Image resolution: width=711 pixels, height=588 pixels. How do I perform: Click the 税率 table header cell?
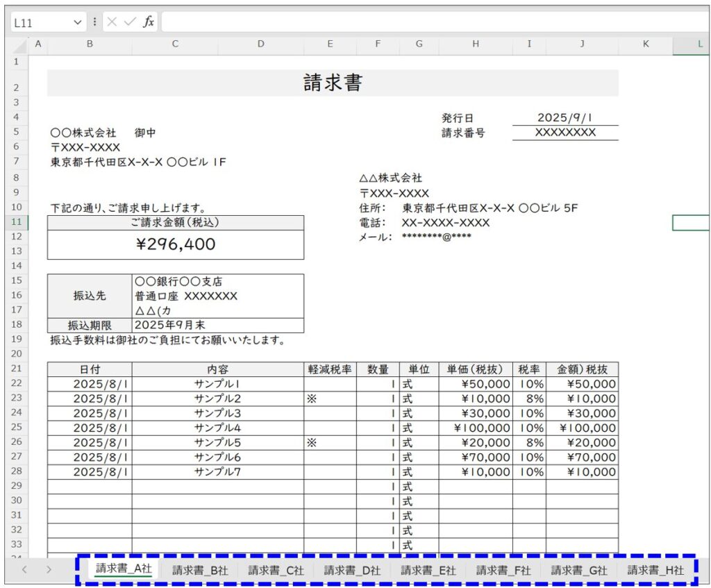(529, 369)
